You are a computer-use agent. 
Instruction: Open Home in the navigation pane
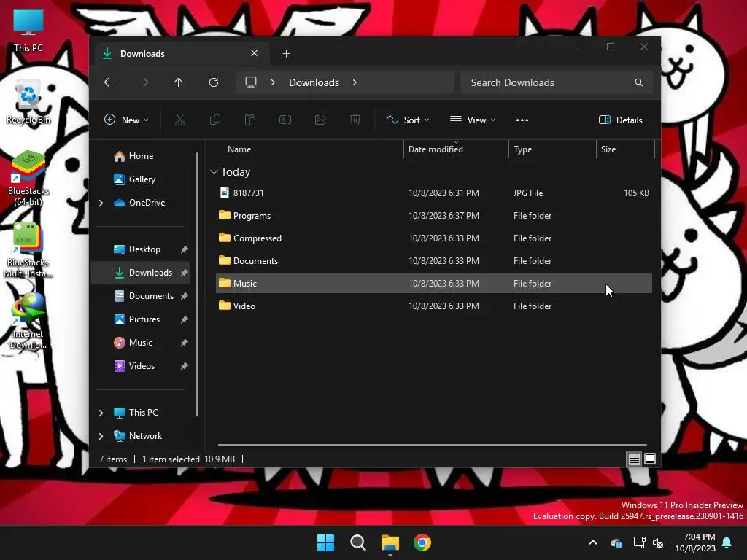pos(141,156)
